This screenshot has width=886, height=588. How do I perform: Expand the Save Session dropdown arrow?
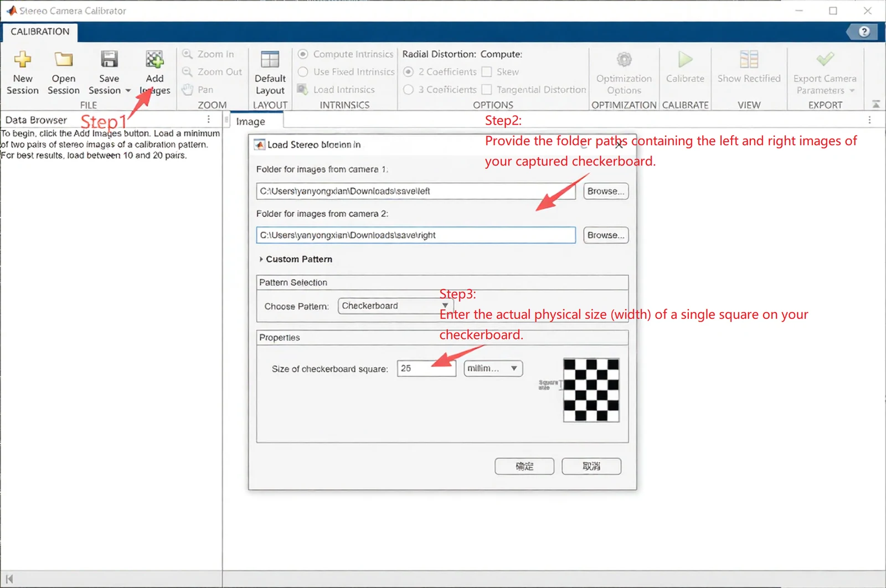pos(128,90)
